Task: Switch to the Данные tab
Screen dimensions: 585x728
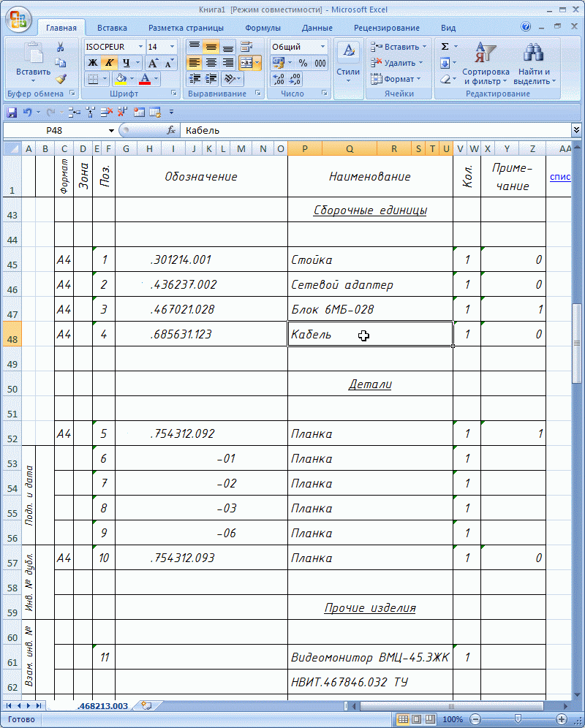Action: click(x=317, y=28)
